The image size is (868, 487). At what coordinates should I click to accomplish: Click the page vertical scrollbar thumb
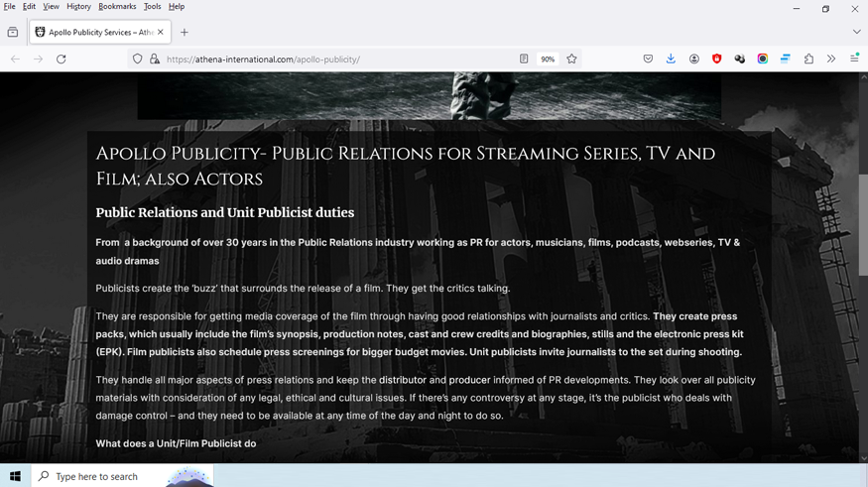pos(863,224)
